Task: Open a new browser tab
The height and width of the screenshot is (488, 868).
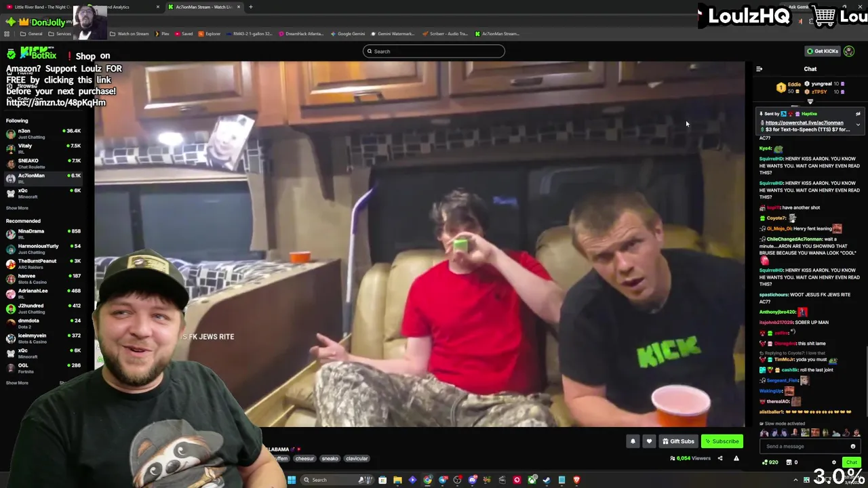Action: point(251,7)
